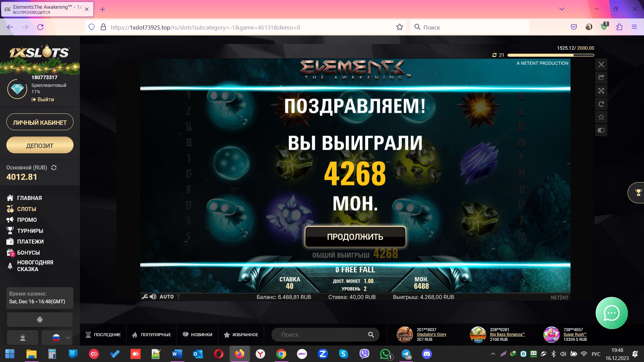Open the Sugar Rush thumbnail
Viewport: 644px width, 362px height.
[551, 334]
